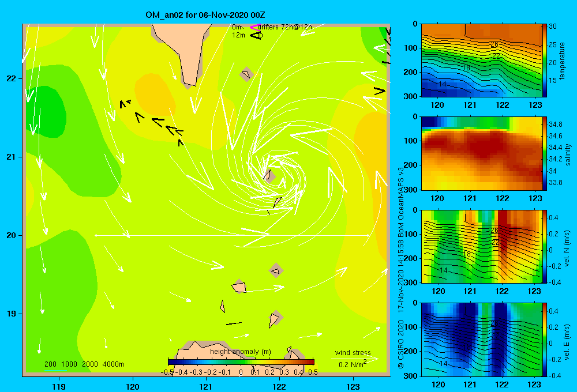577x392 pixels.
Task: Click the "30" tick on temperature colorbar
Action: click(x=553, y=27)
